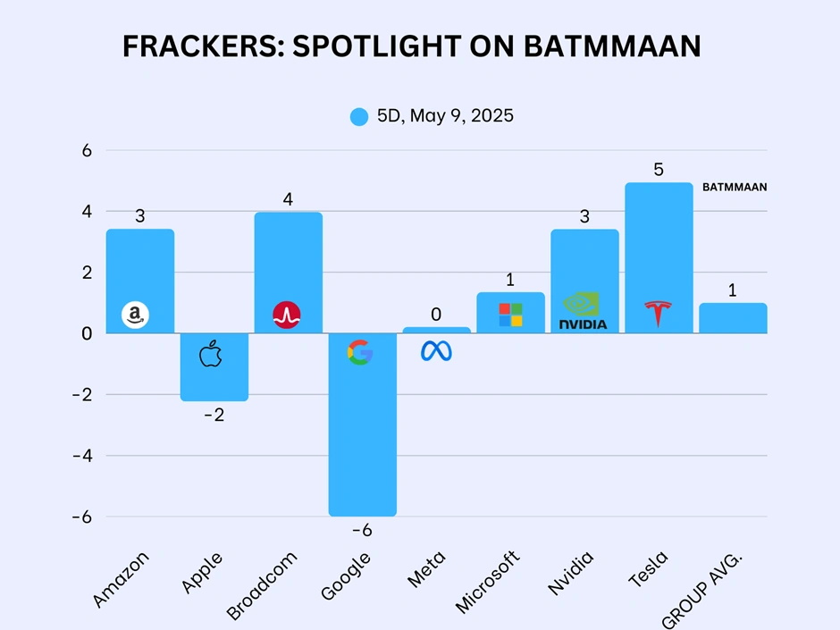Click the Apple bar's -2 value label
The width and height of the screenshot is (840, 630).
pos(214,416)
